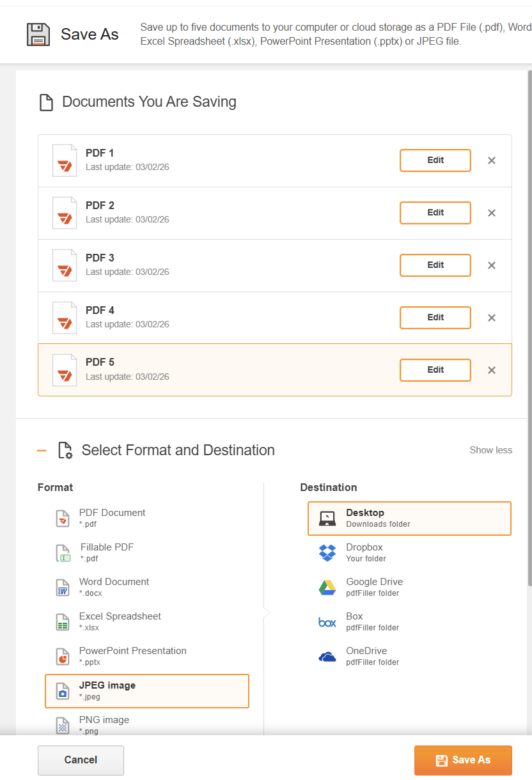Choose the Fillable PDF format icon
Screen dimensions: 532x780
62,552
